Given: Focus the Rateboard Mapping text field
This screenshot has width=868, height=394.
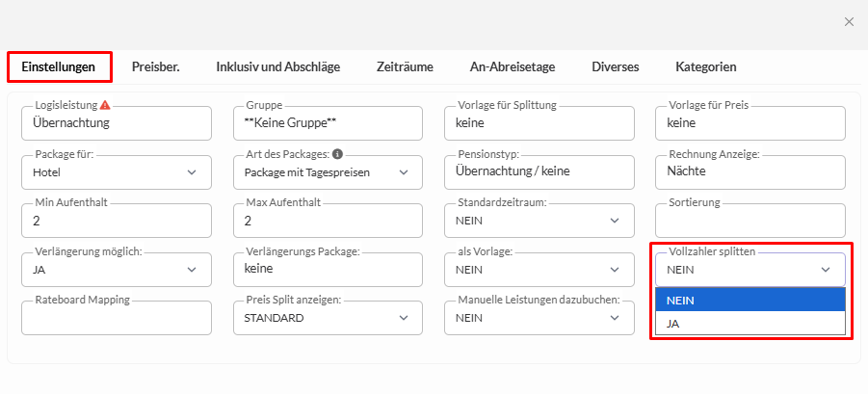Looking at the screenshot, I should 116,319.
